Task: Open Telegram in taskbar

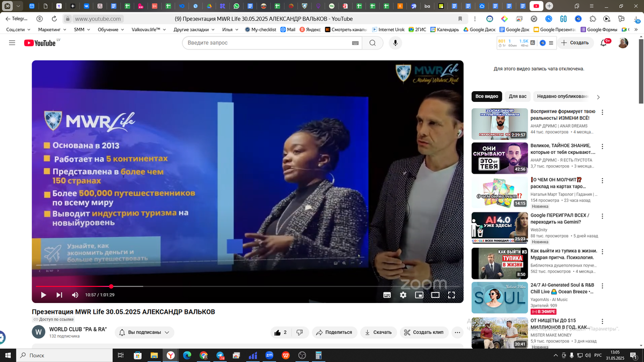Action: 220,355
